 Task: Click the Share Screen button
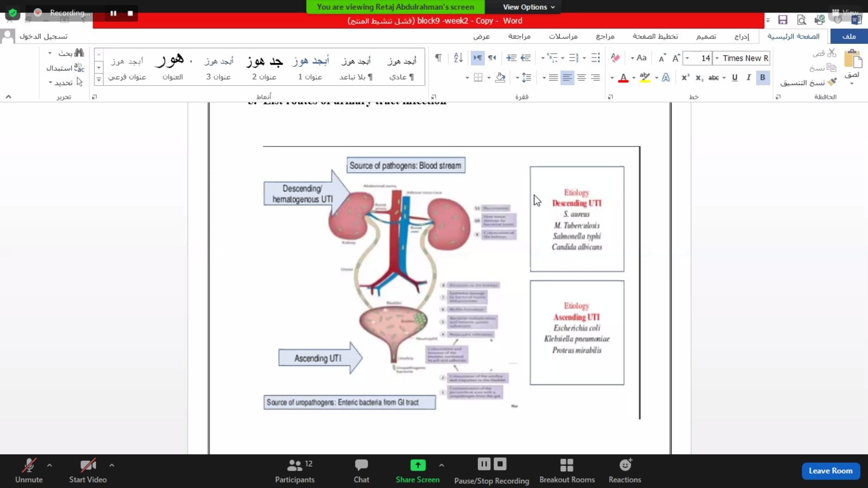(x=417, y=471)
